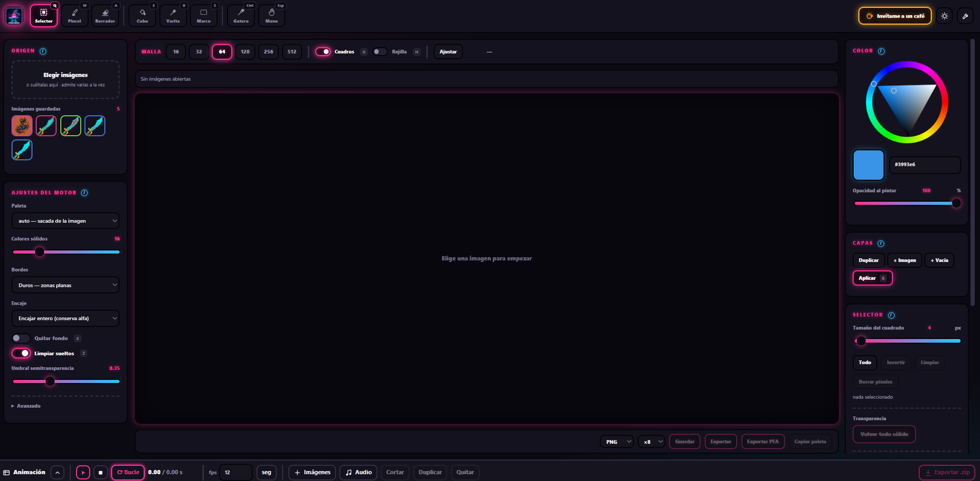
Task: Click the fps value field
Action: pyautogui.click(x=235, y=472)
